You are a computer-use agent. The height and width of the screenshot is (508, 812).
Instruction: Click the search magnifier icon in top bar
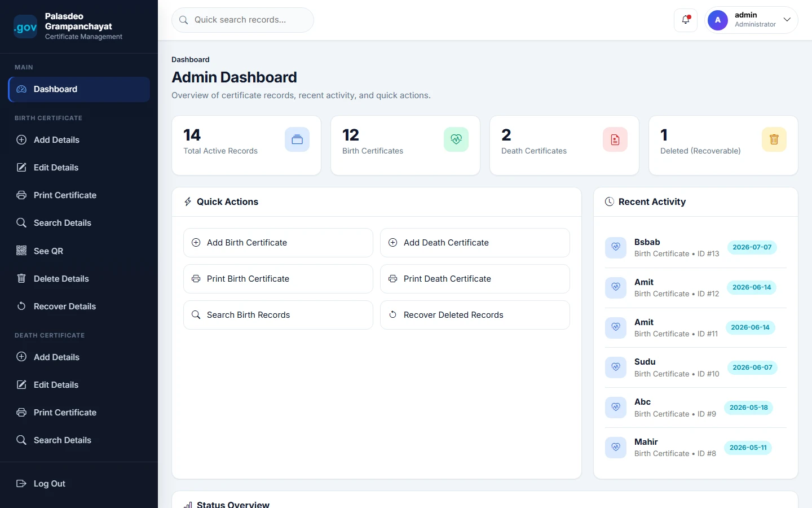tap(183, 20)
